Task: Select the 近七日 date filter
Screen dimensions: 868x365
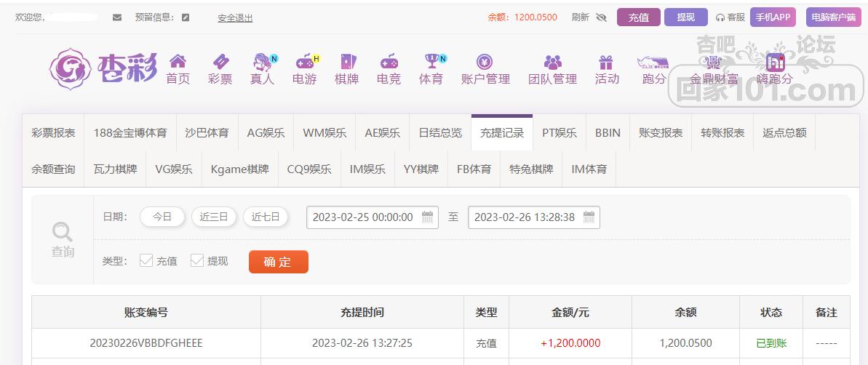Action: (x=266, y=217)
